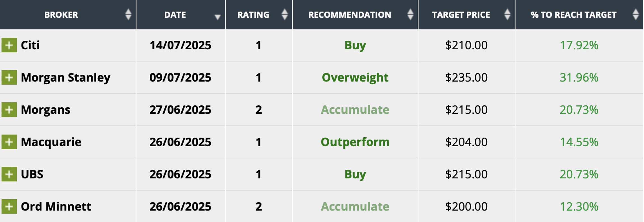Click the plus icon beside UBS
Image resolution: width=644 pixels, height=222 pixels.
tap(9, 174)
